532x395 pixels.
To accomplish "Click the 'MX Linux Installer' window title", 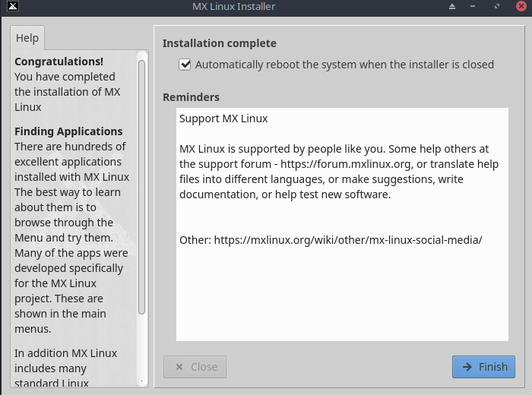I will pos(234,6).
